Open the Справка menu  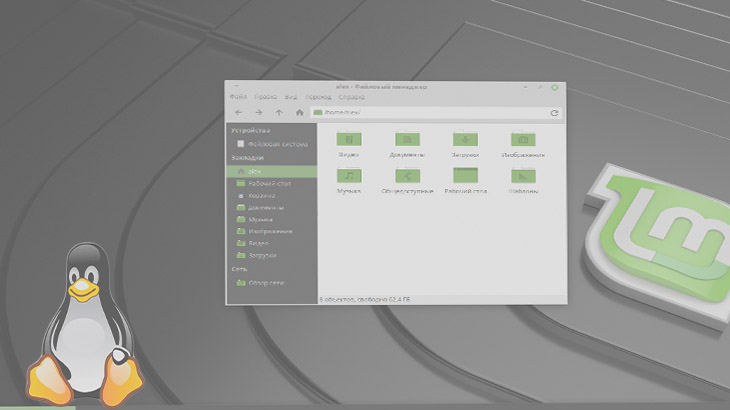351,97
